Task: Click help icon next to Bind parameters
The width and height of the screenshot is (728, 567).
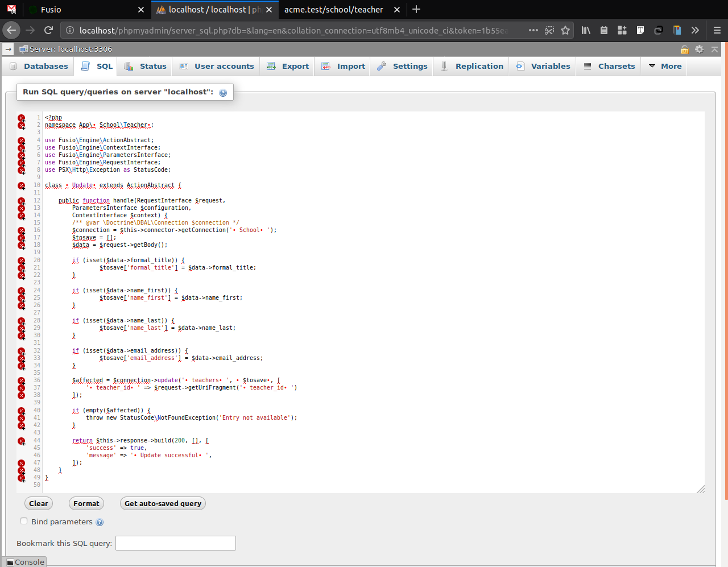Action: [100, 522]
